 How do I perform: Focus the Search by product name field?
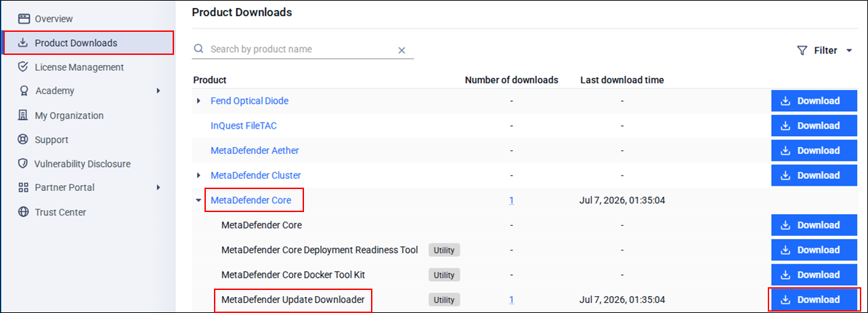click(x=301, y=49)
